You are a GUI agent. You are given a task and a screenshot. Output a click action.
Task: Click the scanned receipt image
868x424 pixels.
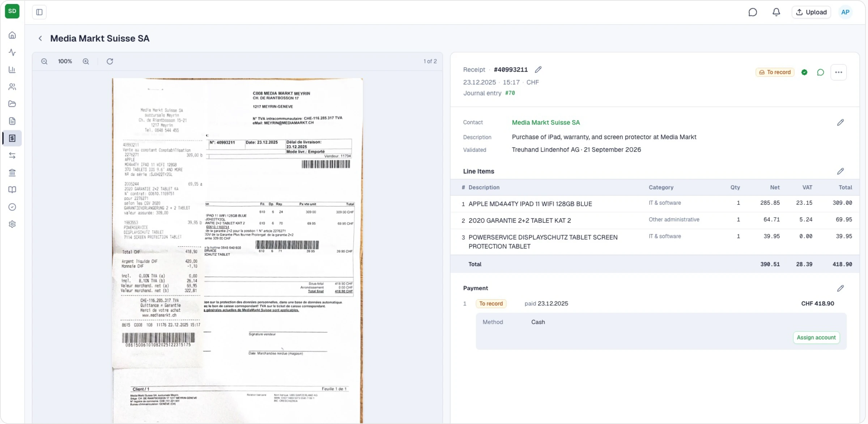point(237,250)
